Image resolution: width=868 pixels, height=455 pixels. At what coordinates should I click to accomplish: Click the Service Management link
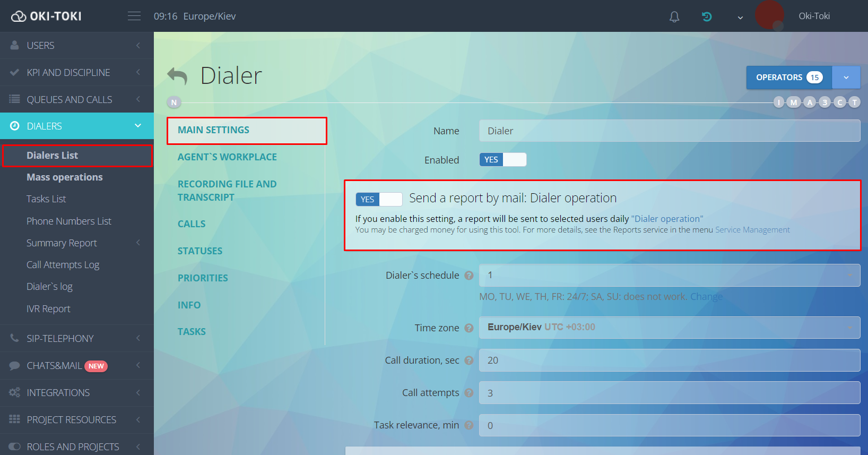pos(752,230)
